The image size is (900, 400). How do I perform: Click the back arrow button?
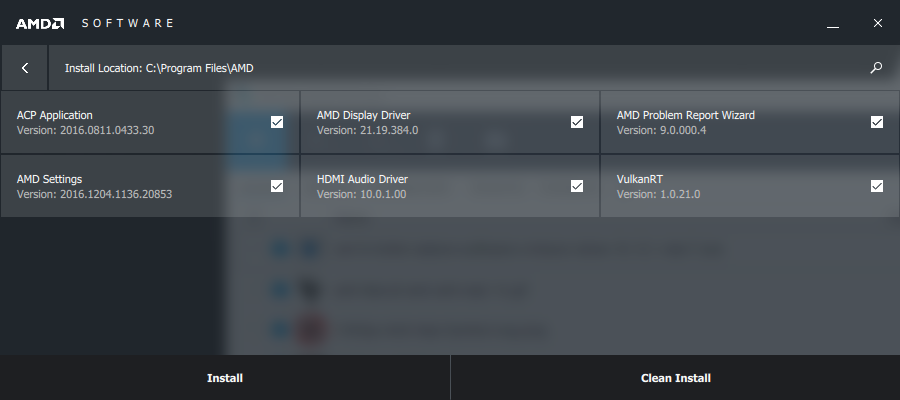click(25, 68)
